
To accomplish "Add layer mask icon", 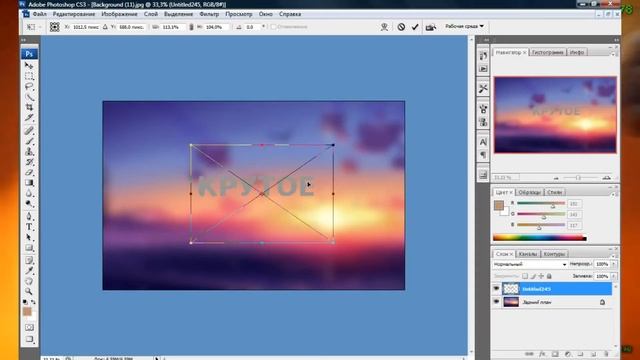I will coord(555,354).
